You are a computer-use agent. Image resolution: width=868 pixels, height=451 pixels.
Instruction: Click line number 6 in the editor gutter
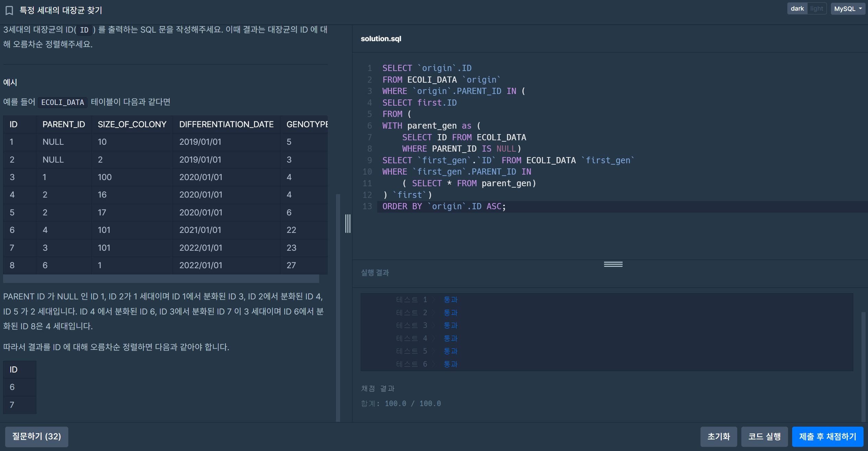369,126
